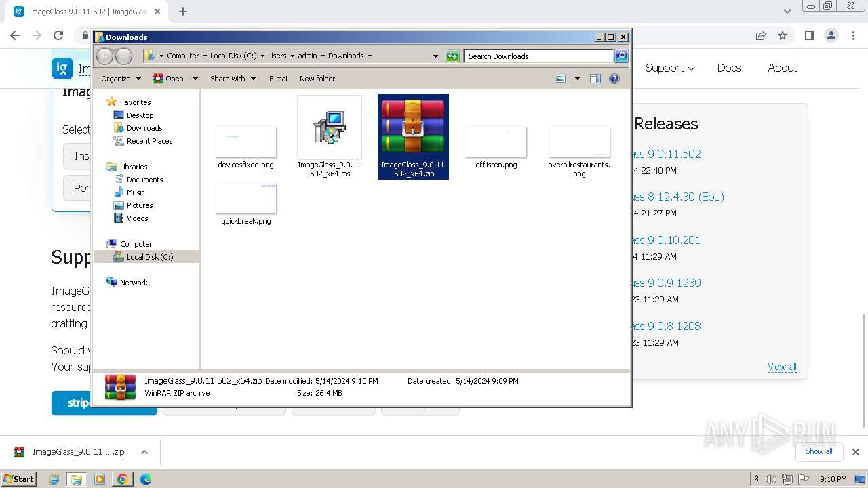Viewport: 868px width, 488px height.
Task: Expand the view options dropdown arrow
Action: pyautogui.click(x=577, y=79)
